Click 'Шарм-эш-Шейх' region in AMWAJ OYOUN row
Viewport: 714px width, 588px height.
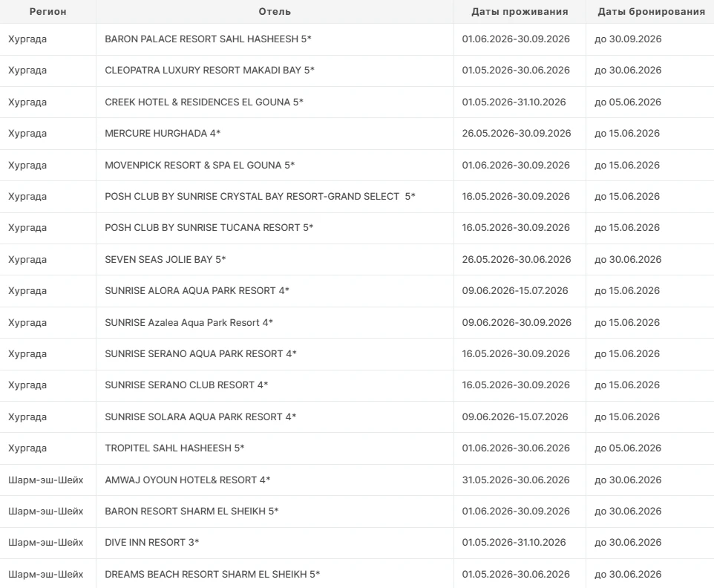[x=45, y=480]
